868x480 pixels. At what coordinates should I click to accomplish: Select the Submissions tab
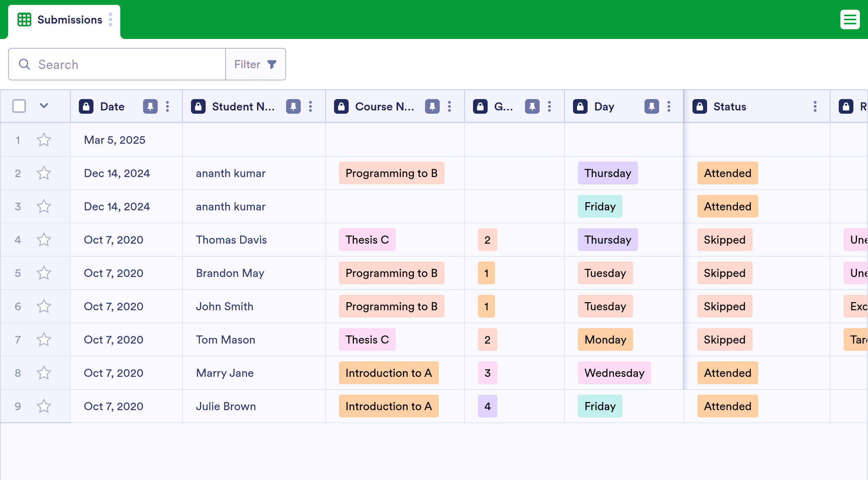(x=64, y=20)
